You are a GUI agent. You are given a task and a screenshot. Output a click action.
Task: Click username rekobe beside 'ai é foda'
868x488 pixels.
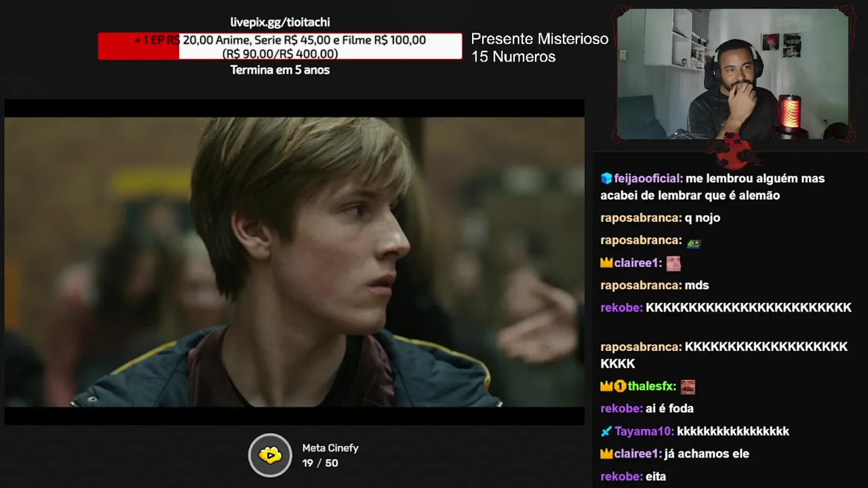621,408
